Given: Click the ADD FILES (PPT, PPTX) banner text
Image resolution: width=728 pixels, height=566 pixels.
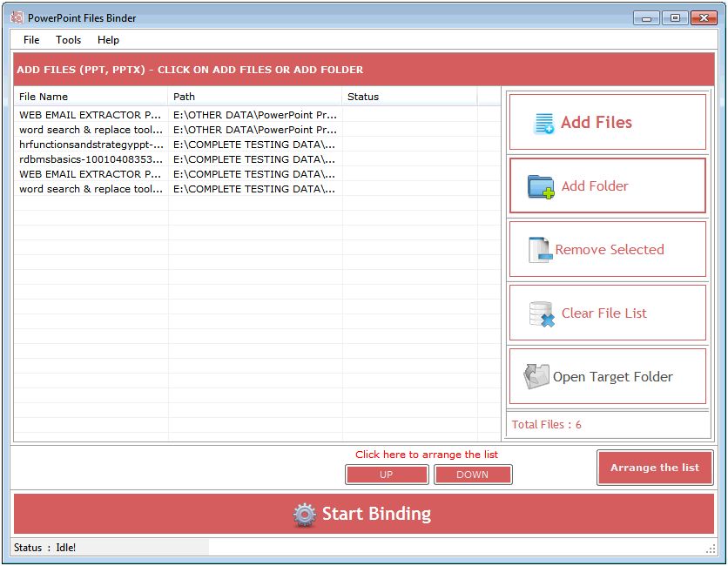Looking at the screenshot, I should click(x=191, y=70).
